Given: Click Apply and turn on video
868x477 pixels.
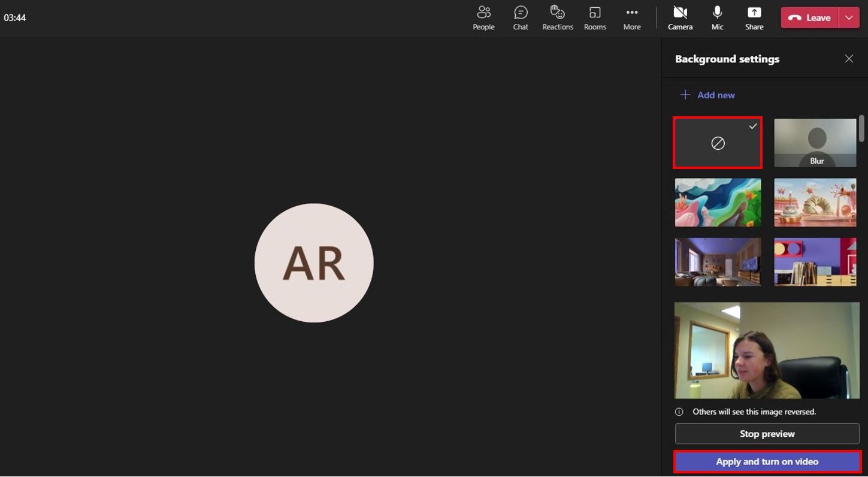Looking at the screenshot, I should (767, 461).
